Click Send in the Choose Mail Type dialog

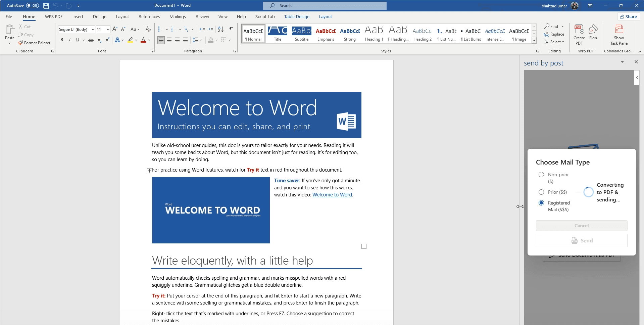tap(582, 240)
